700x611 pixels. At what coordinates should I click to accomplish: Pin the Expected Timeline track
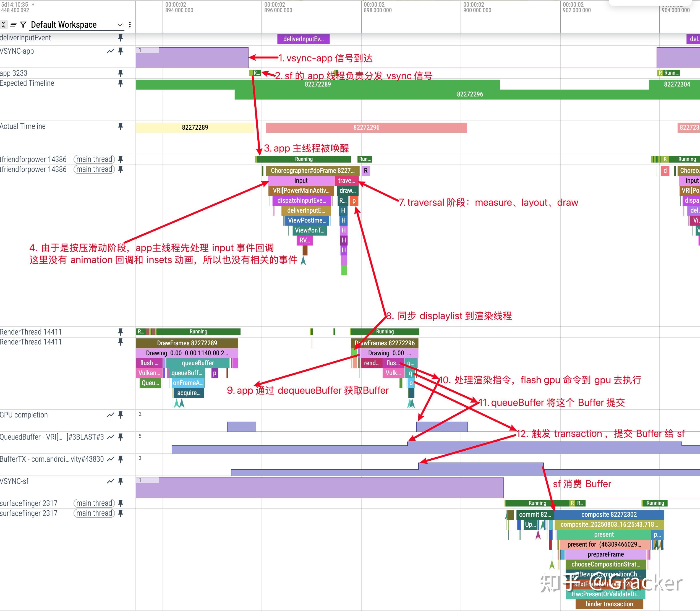click(120, 83)
